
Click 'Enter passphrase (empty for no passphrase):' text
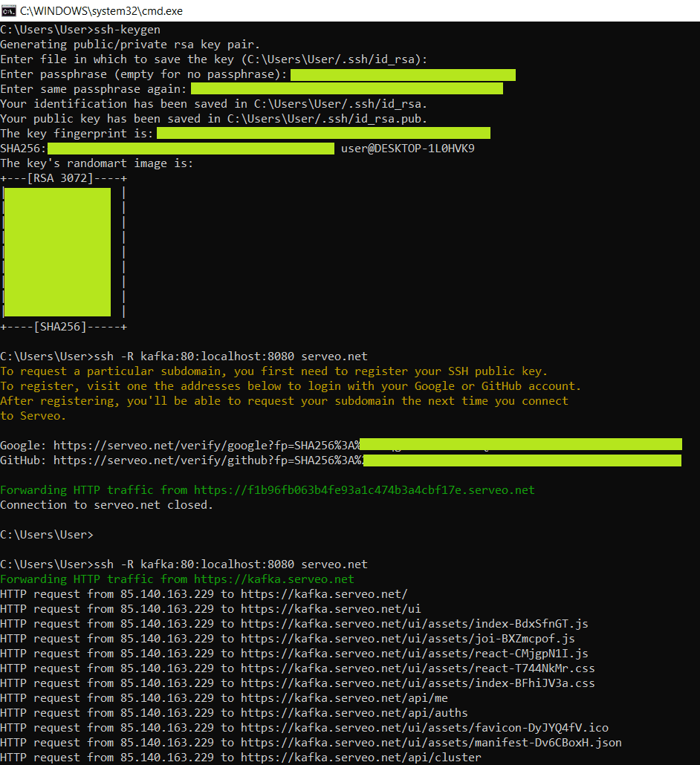[x=143, y=74]
